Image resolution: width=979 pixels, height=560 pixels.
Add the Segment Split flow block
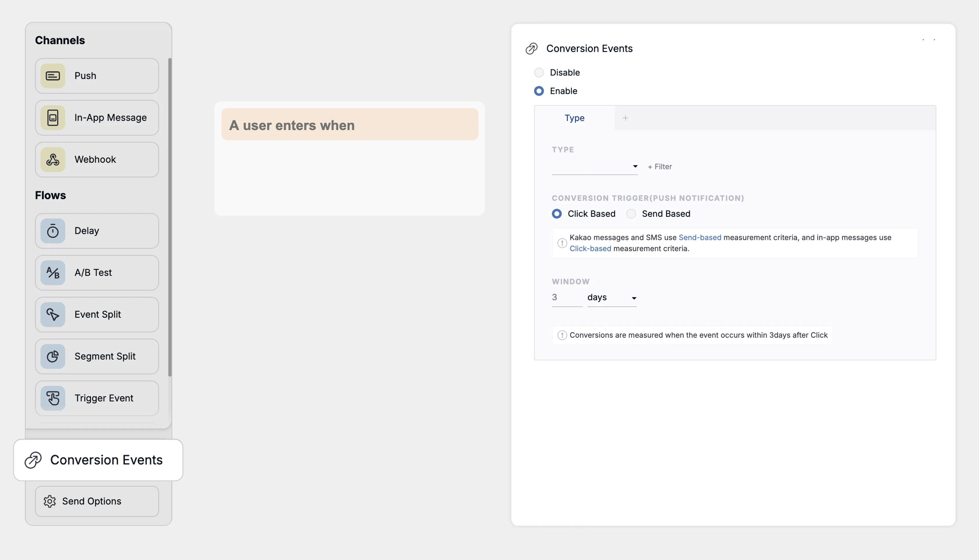pos(97,357)
